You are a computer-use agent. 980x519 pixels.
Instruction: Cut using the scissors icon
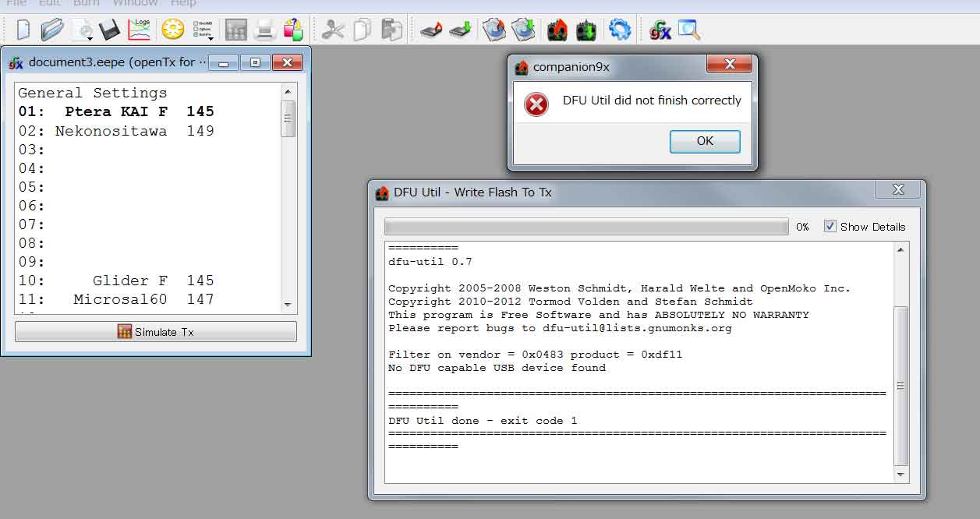(x=334, y=30)
